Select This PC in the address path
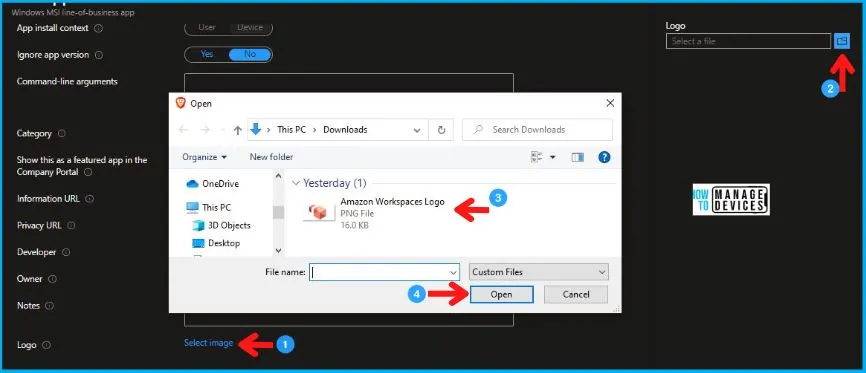Screen dimensions: 866x373 [x=292, y=130]
